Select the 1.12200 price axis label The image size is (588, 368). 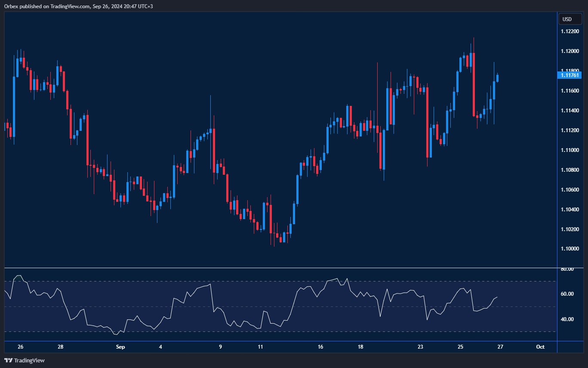coord(569,31)
